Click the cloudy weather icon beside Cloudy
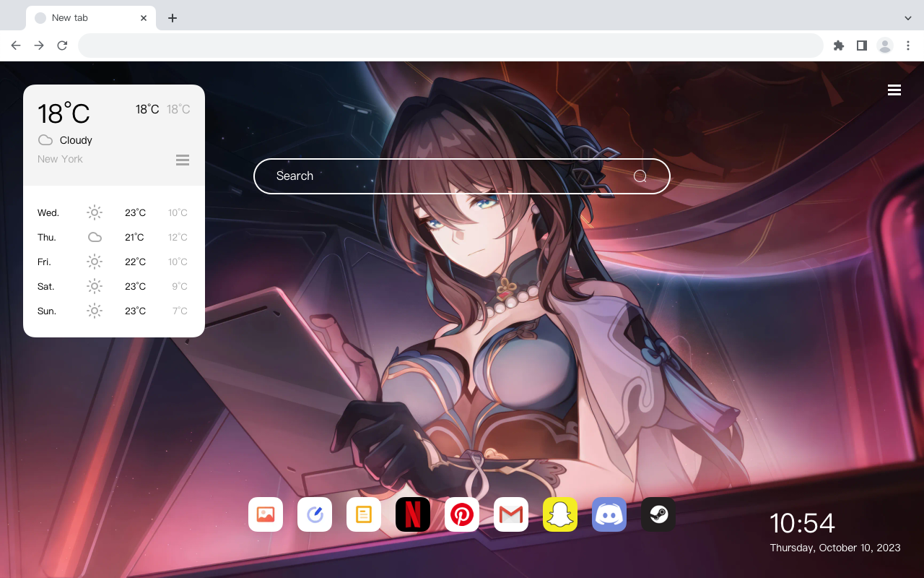This screenshot has width=924, height=578. click(45, 140)
